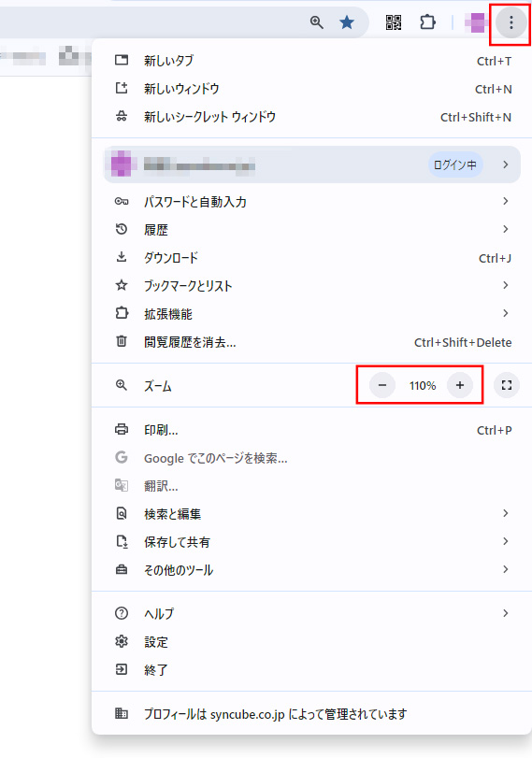Open the extensions puzzle piece toolbar icon
This screenshot has height=758, width=532.
pos(427,22)
